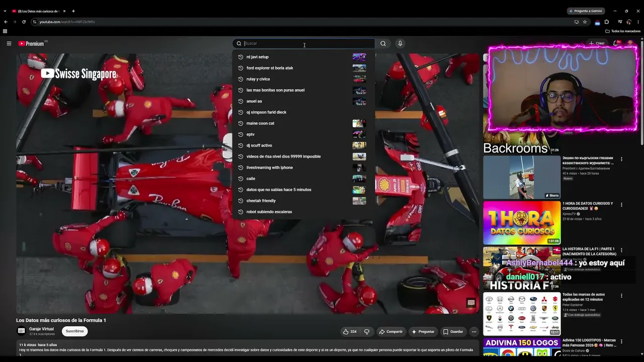Open the YouTube account avatar menu
644x362 pixels.
[630, 43]
